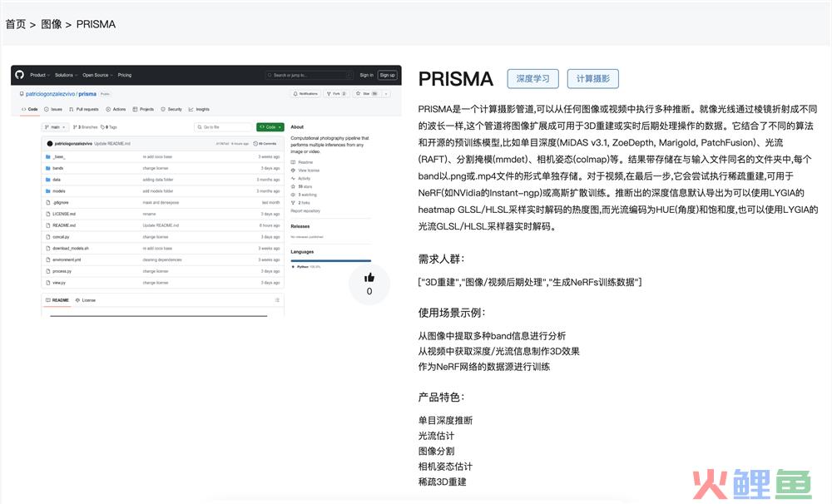Click the download_models.sh file name
The width and height of the screenshot is (832, 504).
point(71,249)
